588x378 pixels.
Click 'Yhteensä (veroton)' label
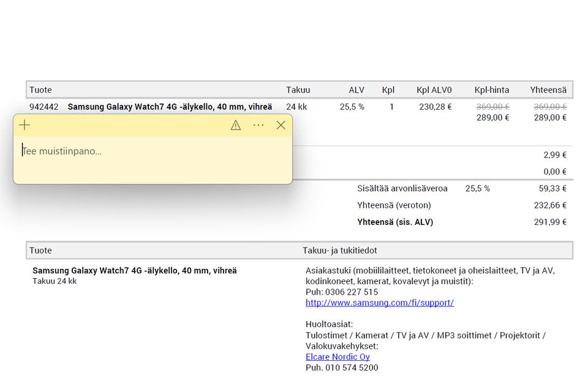(394, 205)
